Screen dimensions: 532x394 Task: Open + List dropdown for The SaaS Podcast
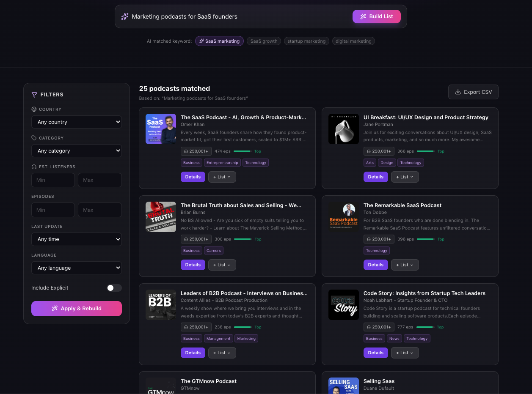coord(222,177)
